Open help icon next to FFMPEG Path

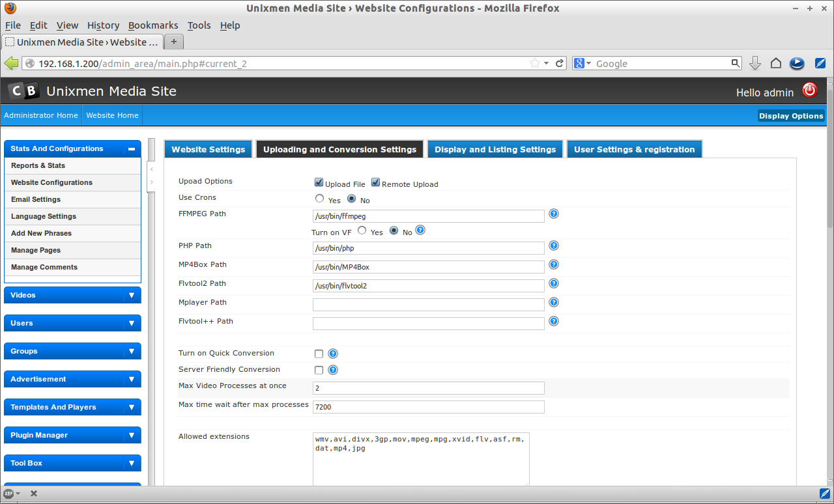point(554,214)
